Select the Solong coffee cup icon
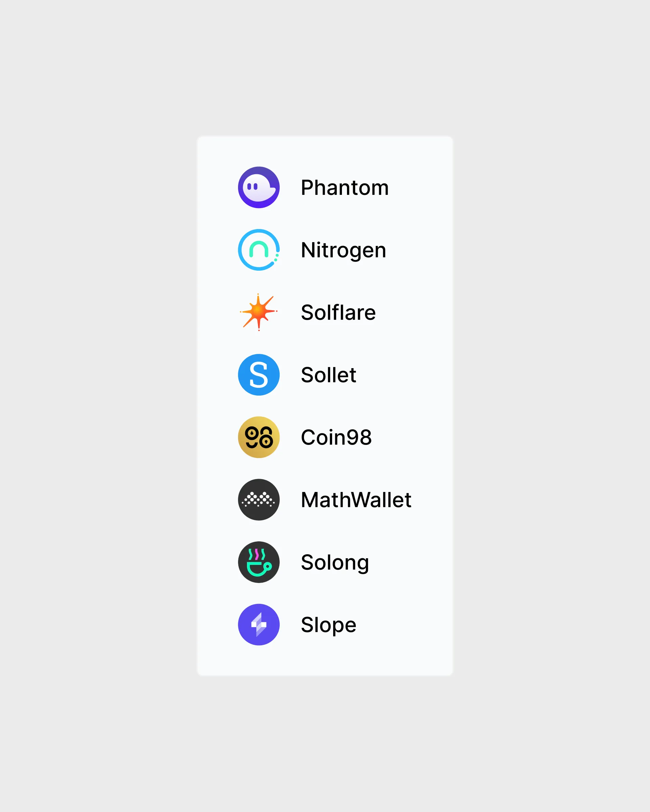650x812 pixels. (259, 562)
